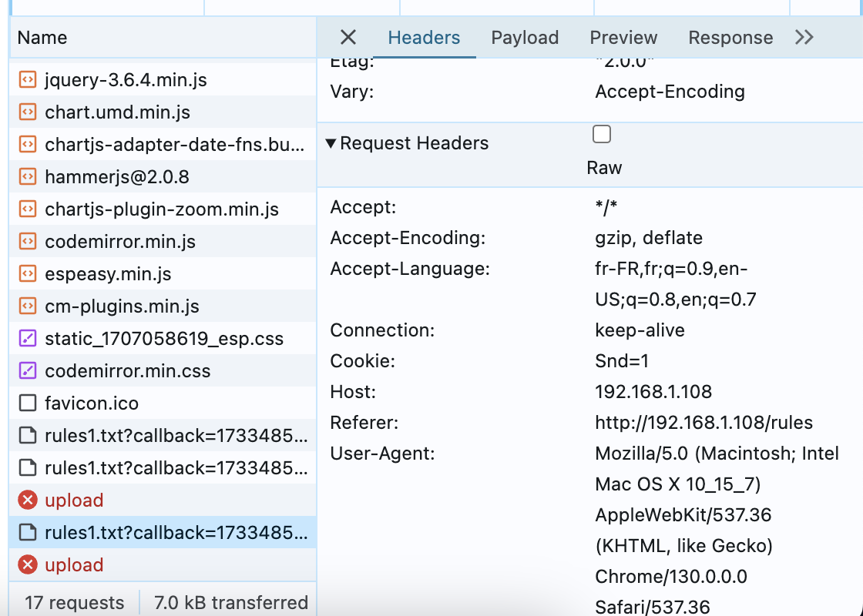863x616 pixels.
Task: Show more tabs with the chevron overflow button
Action: coord(804,38)
